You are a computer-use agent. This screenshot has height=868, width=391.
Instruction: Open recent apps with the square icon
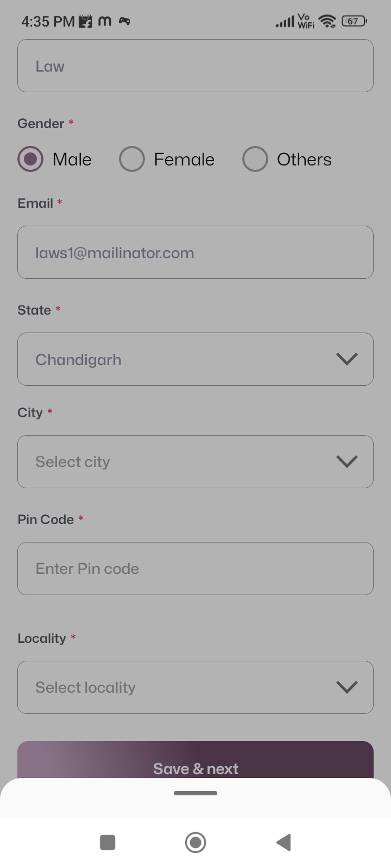[108, 843]
